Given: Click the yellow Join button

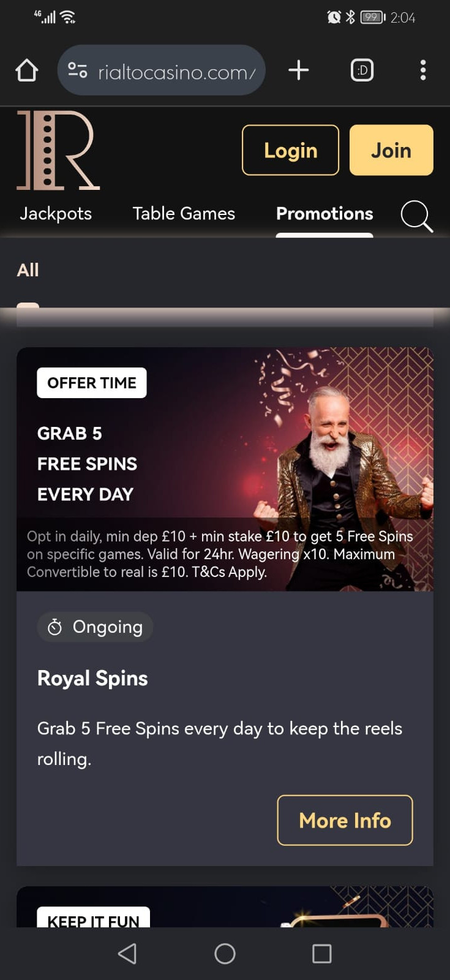Looking at the screenshot, I should coord(391,150).
